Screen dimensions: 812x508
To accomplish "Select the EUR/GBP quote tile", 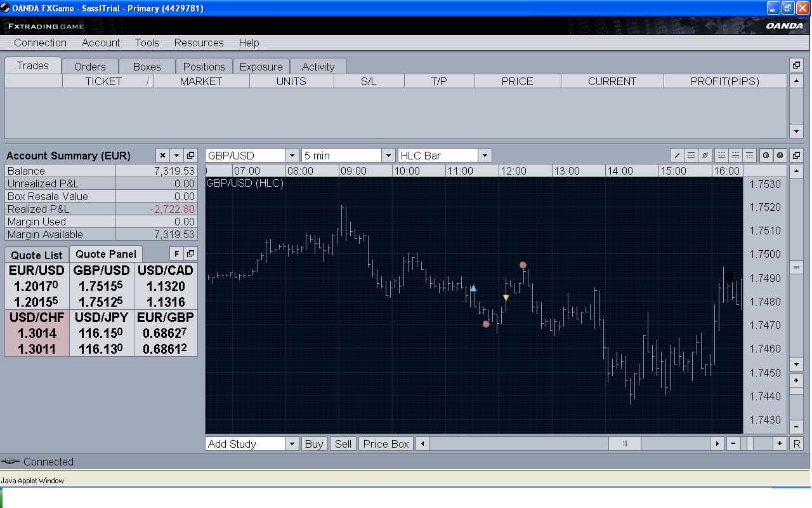I will pos(166,333).
